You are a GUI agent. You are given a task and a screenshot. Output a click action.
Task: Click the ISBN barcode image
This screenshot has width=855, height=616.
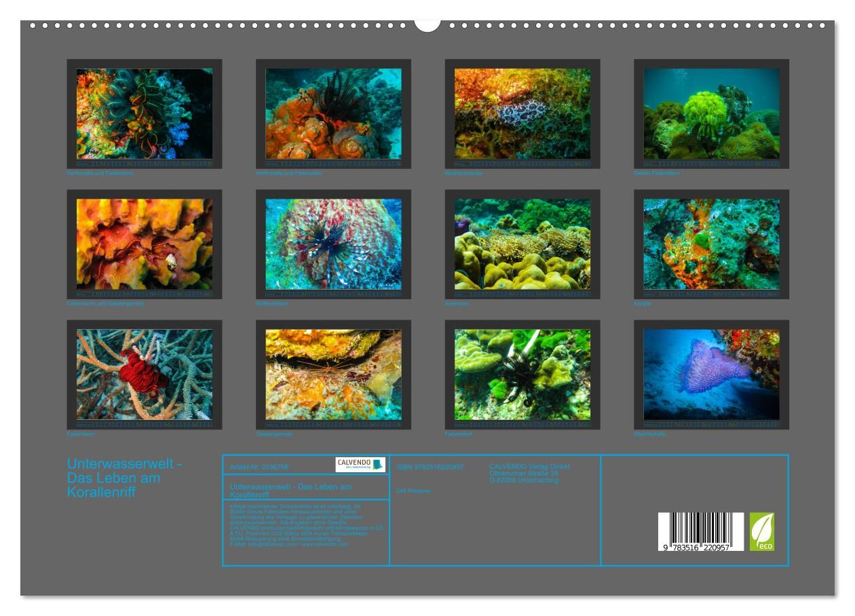(x=700, y=531)
